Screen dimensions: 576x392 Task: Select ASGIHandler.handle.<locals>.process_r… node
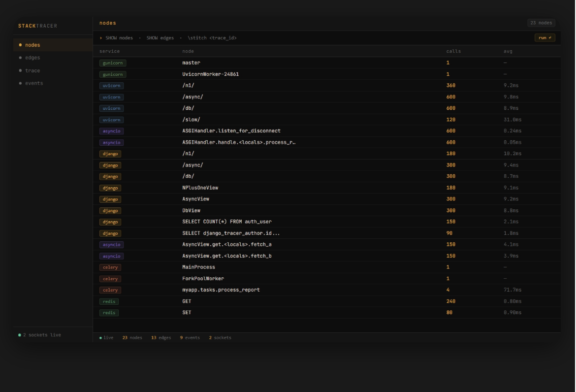239,142
